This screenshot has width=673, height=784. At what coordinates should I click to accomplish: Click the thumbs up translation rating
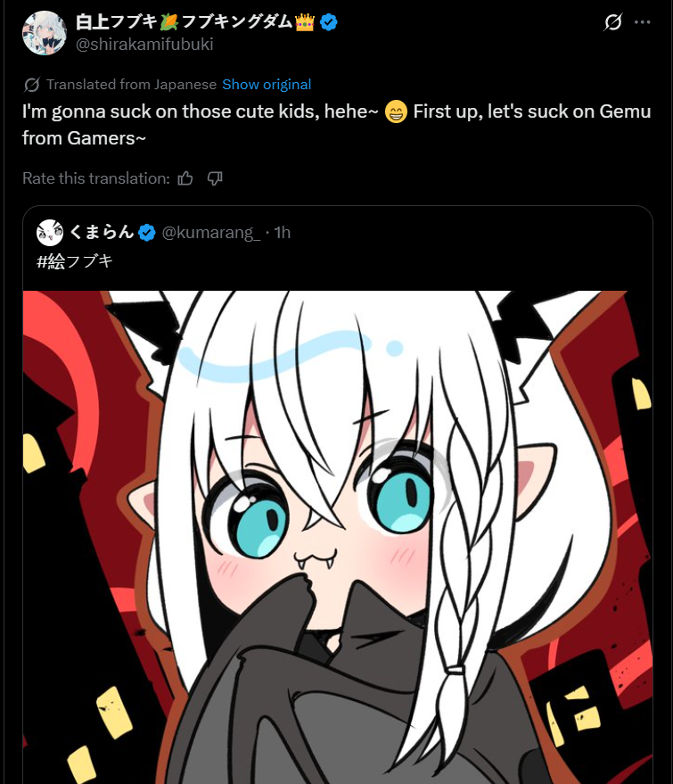185,178
